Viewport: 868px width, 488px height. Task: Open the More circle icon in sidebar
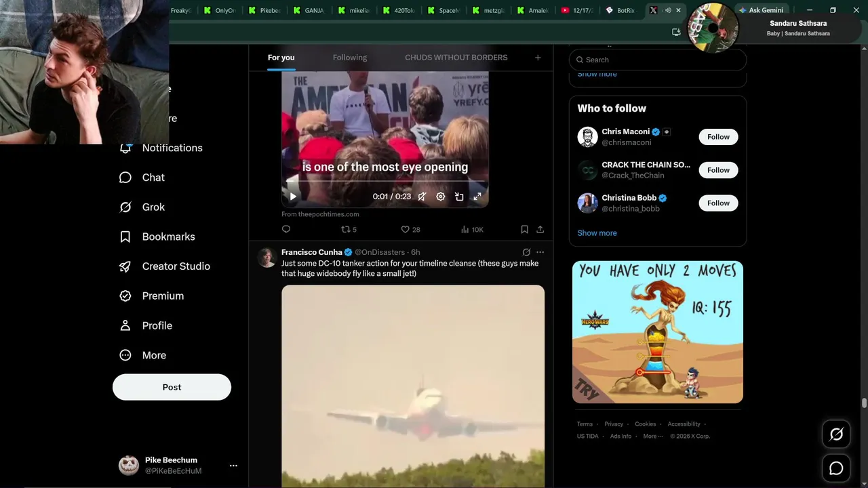tap(125, 355)
